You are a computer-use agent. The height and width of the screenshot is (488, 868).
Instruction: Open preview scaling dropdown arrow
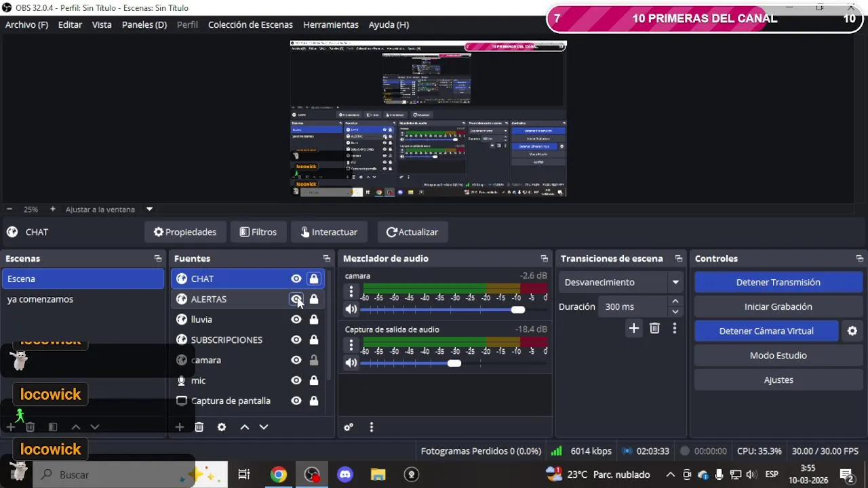coord(150,209)
